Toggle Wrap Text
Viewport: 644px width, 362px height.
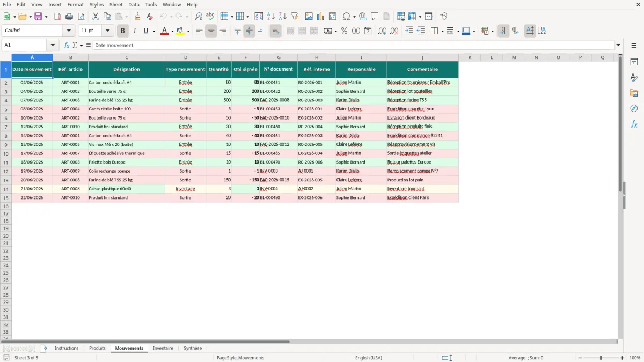276,31
